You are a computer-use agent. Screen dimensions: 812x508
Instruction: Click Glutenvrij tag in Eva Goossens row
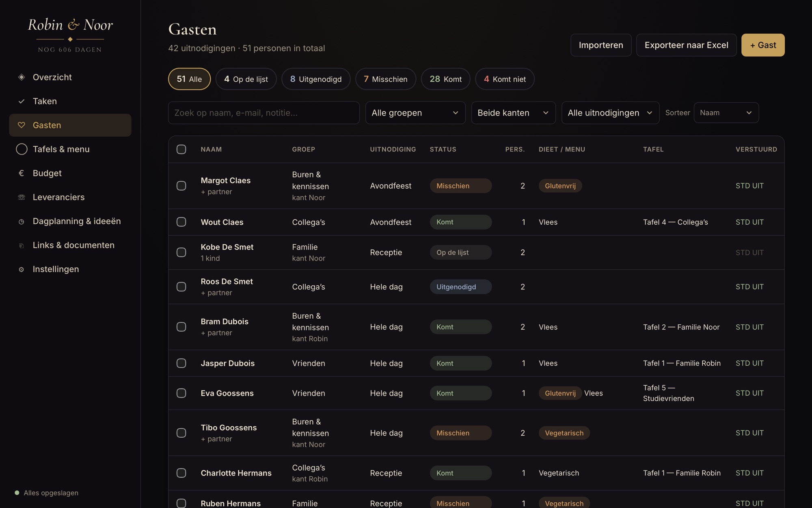click(x=560, y=393)
